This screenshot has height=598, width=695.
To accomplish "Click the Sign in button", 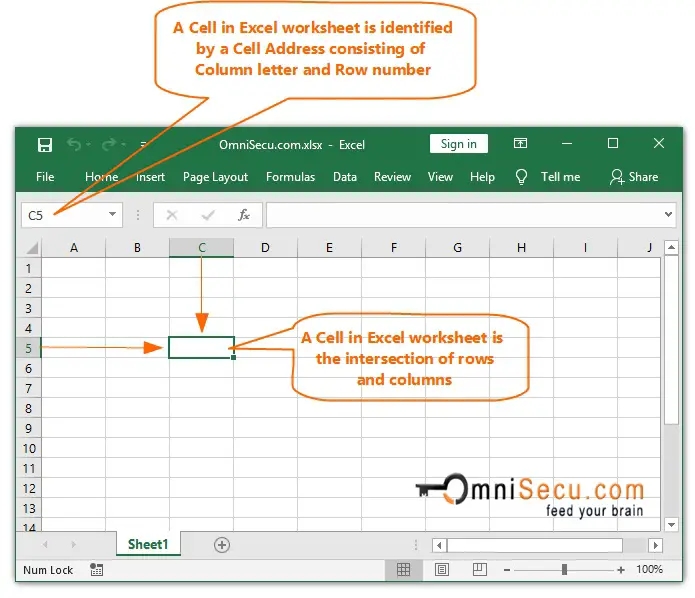I will (458, 144).
